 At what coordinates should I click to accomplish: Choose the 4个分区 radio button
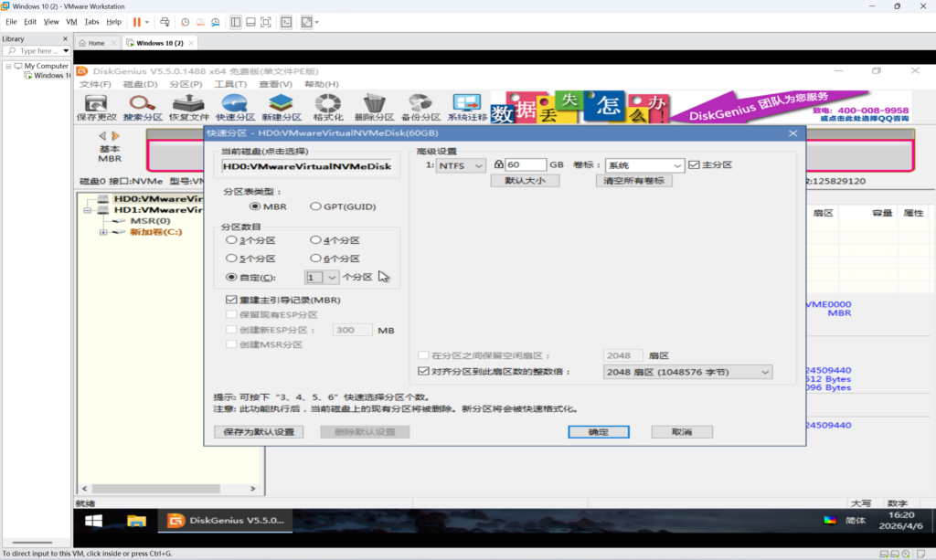pos(316,240)
